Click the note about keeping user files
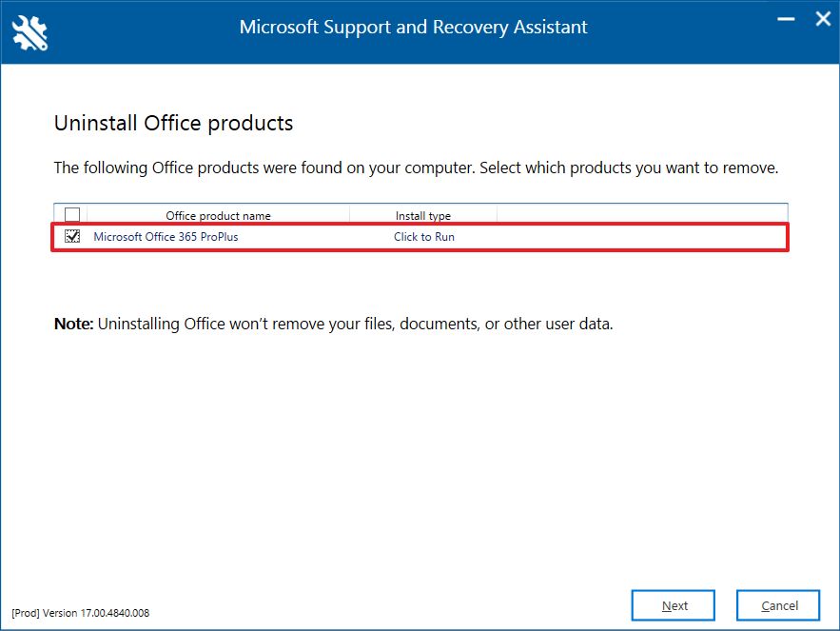This screenshot has height=631, width=840. click(x=332, y=324)
